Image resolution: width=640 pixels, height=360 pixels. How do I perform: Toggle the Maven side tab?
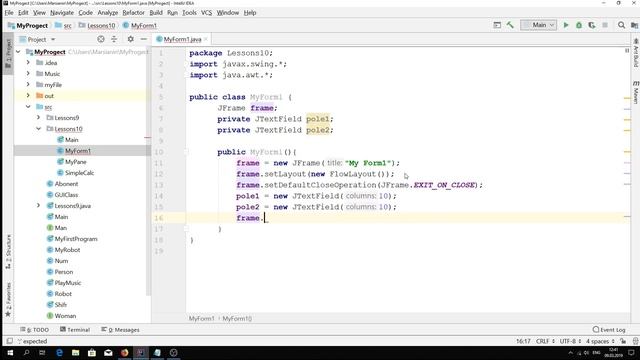coord(636,92)
